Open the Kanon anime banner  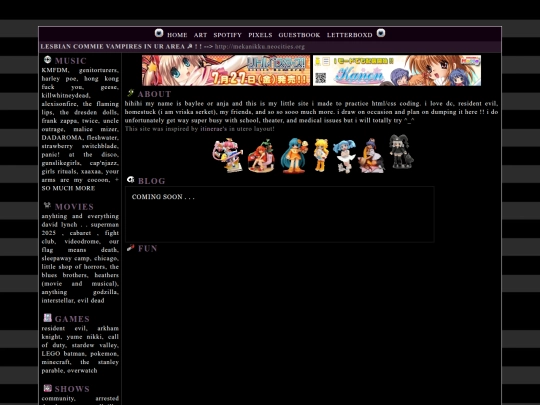pyautogui.click(x=397, y=70)
